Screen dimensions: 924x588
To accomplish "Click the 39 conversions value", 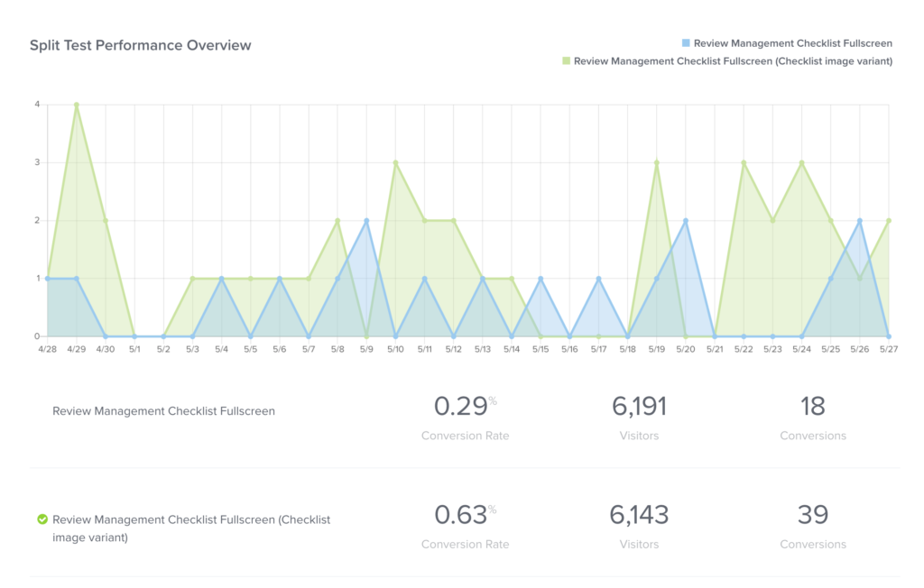I will (813, 515).
